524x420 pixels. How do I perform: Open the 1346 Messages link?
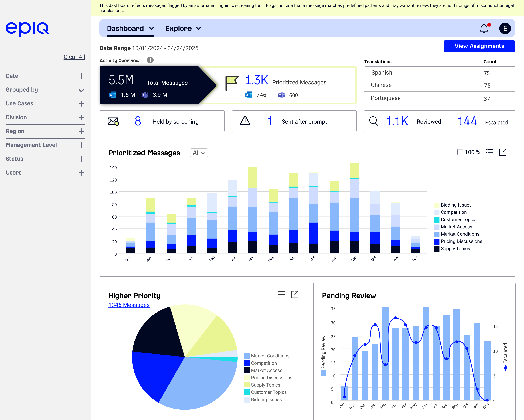[x=129, y=305]
